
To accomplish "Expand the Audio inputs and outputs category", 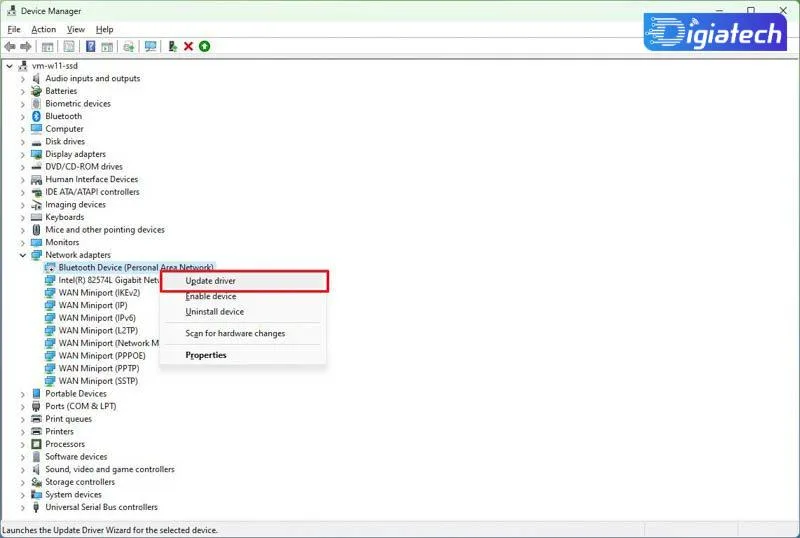I will coord(22,79).
